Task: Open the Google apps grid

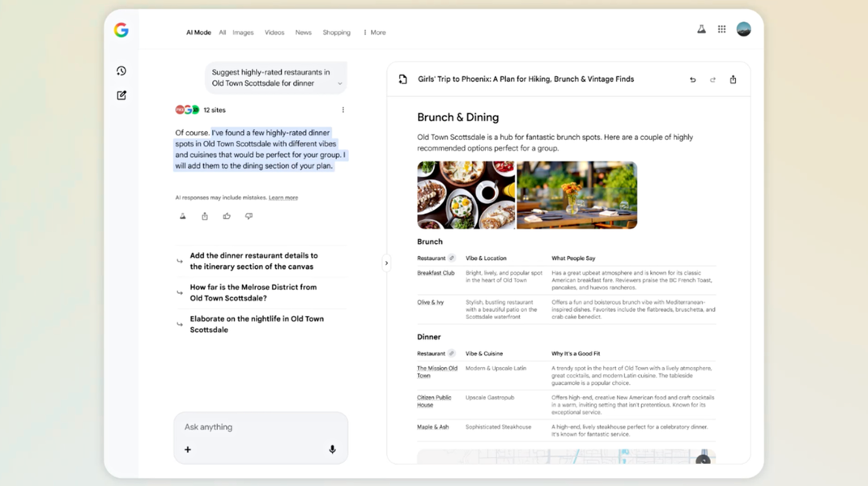Action: tap(721, 29)
